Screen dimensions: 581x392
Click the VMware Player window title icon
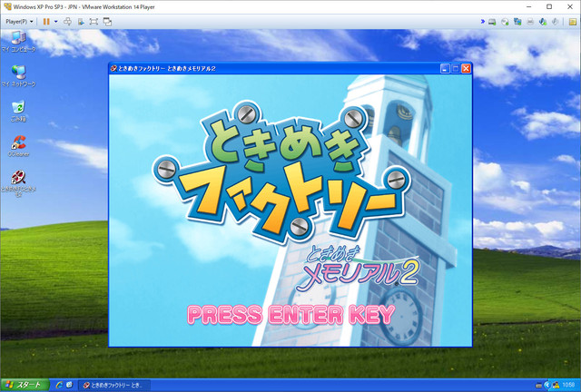coord(7,6)
